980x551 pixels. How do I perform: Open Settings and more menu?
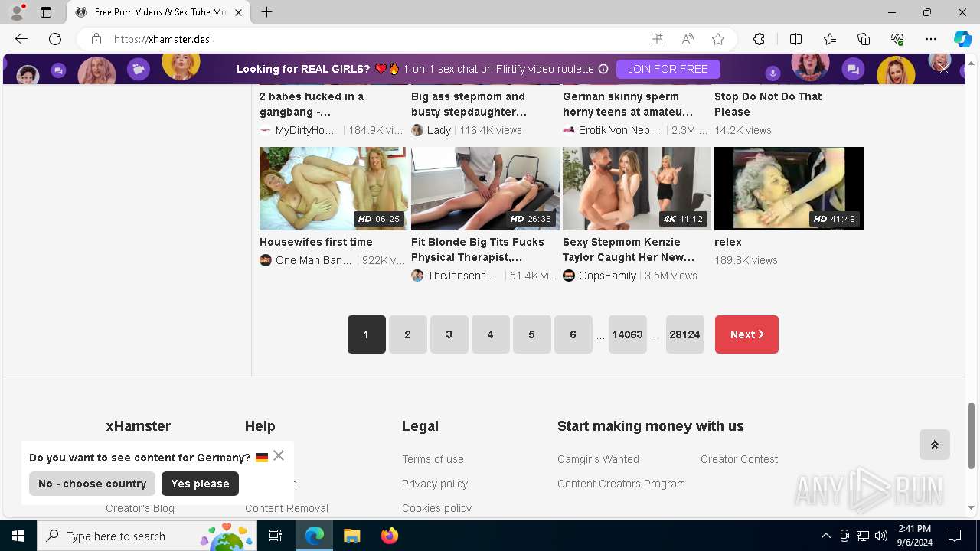coord(931,39)
